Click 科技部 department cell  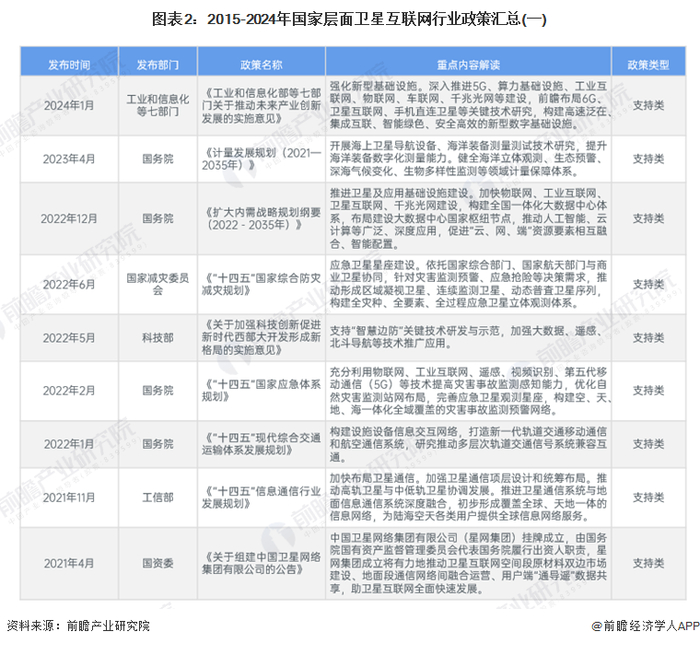[158, 338]
